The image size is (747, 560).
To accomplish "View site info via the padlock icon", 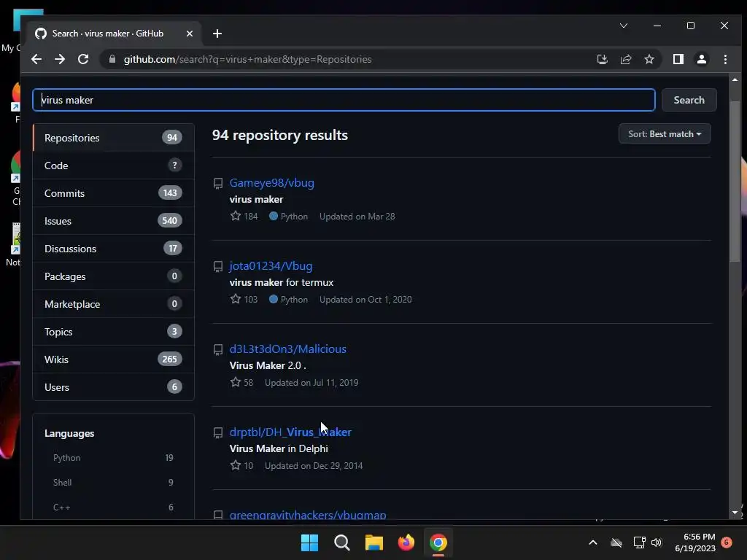I will (x=112, y=59).
